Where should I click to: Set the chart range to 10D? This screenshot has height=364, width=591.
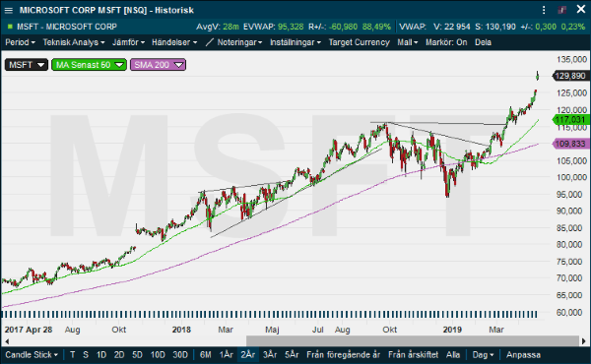click(158, 354)
